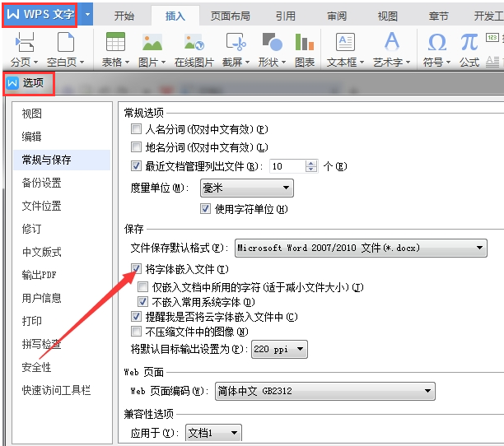Viewport: 504px width, 446px height.
Task: Click the recent files count field
Action: [x=287, y=166]
